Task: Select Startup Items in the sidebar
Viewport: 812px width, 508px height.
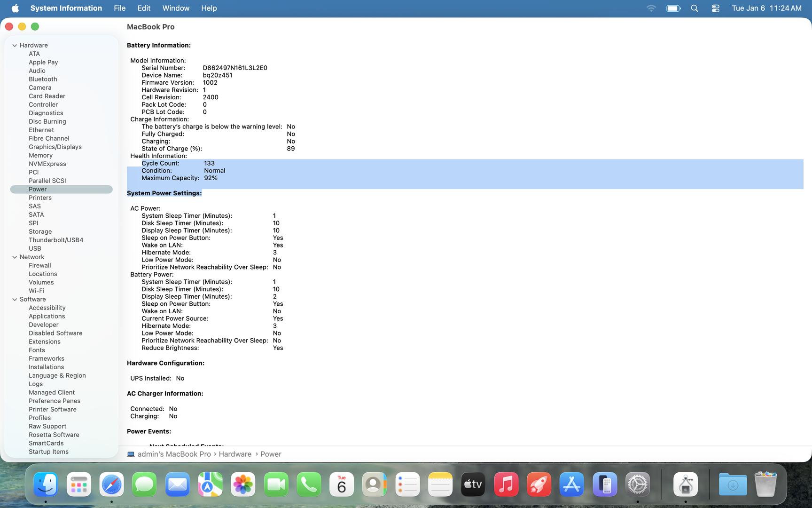Action: [x=48, y=452]
